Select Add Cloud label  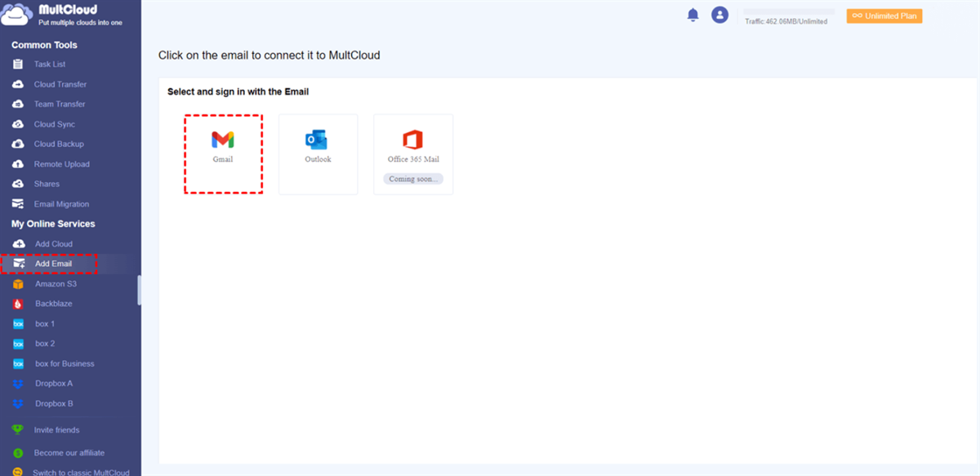(x=54, y=244)
